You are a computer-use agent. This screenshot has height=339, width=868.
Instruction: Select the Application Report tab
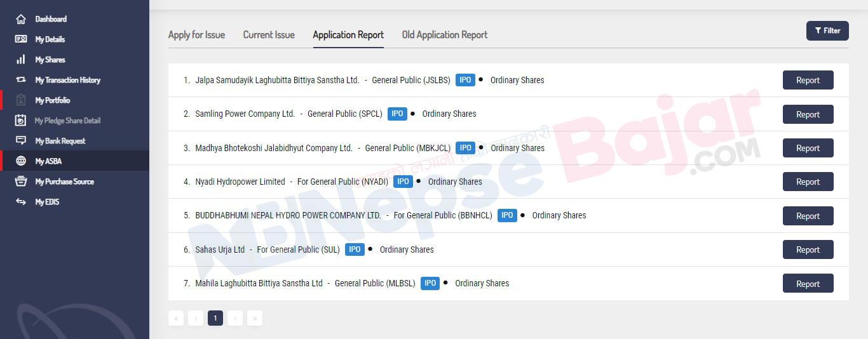coord(348,35)
